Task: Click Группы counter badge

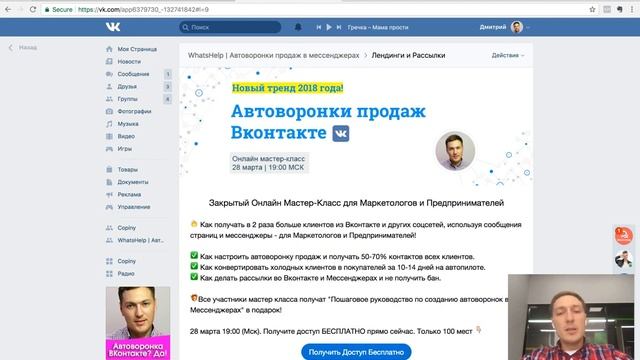Action: (x=167, y=99)
